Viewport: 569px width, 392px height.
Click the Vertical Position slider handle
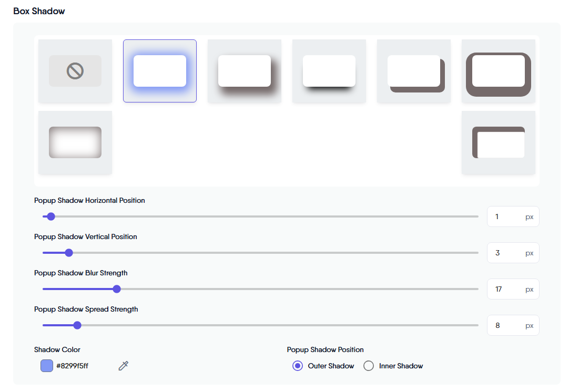click(x=69, y=253)
